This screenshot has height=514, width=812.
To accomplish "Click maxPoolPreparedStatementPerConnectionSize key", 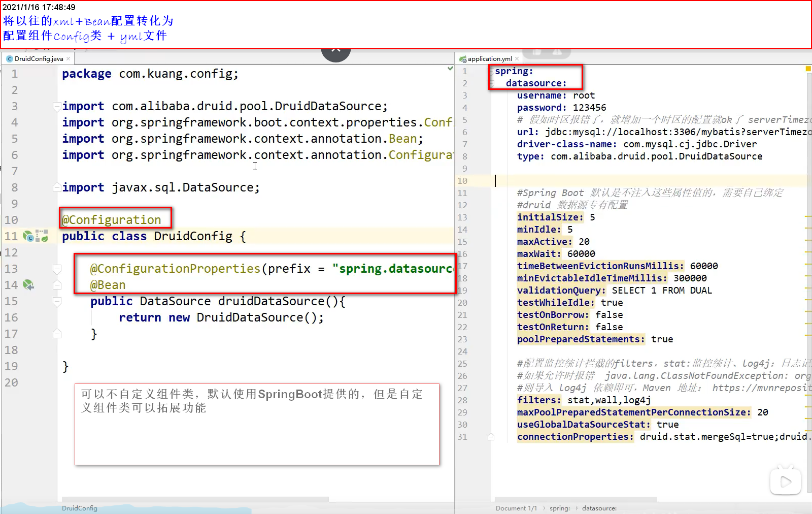I will tap(634, 412).
